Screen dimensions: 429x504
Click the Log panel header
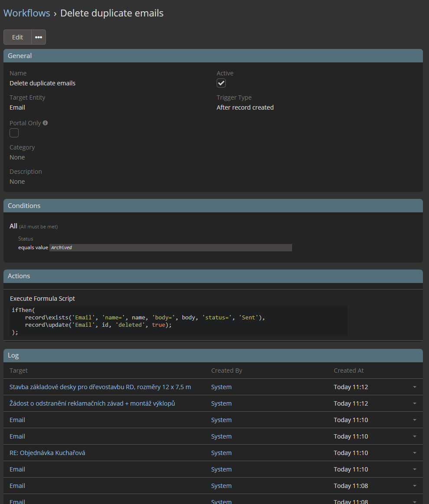pyautogui.click(x=213, y=355)
